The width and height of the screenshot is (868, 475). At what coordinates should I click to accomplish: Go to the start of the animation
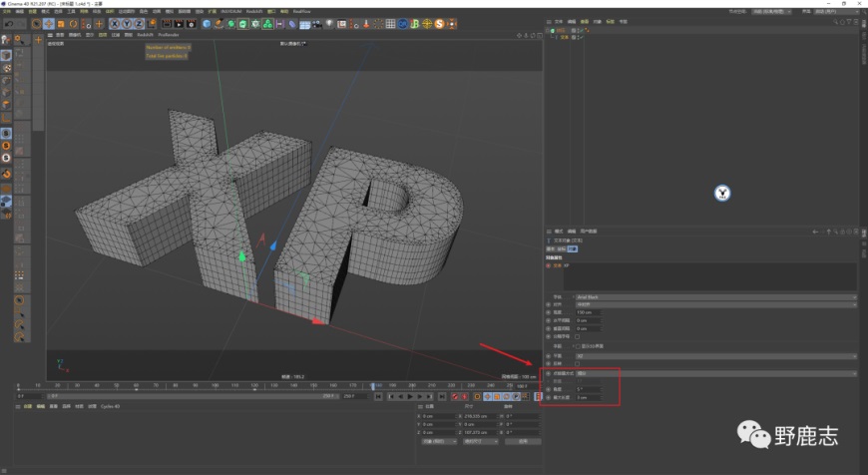click(x=378, y=396)
